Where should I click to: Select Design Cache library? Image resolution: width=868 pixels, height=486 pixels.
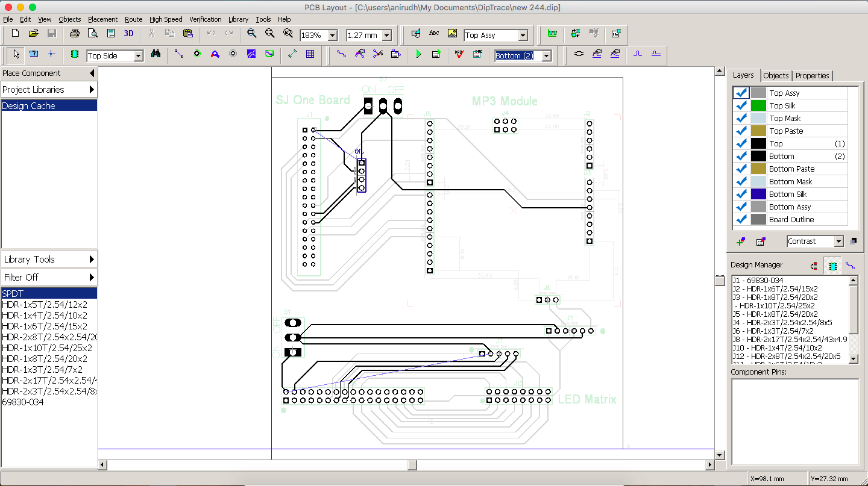49,105
